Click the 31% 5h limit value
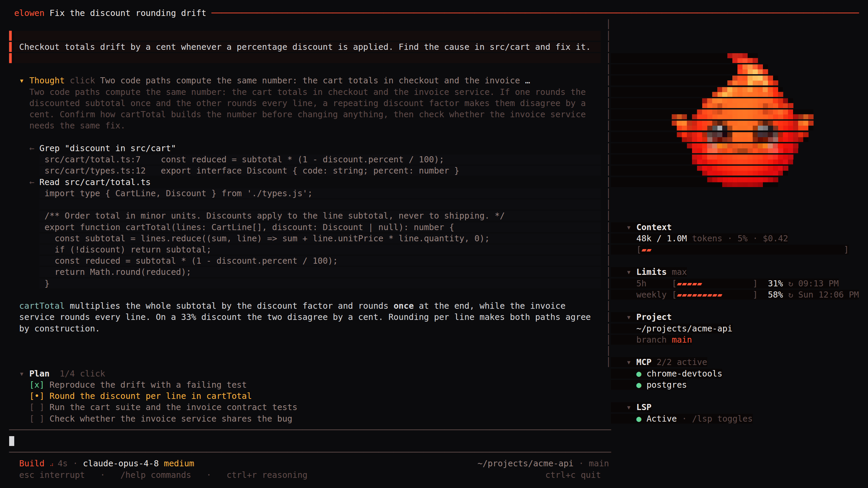The width and height of the screenshot is (868, 488). point(775,284)
